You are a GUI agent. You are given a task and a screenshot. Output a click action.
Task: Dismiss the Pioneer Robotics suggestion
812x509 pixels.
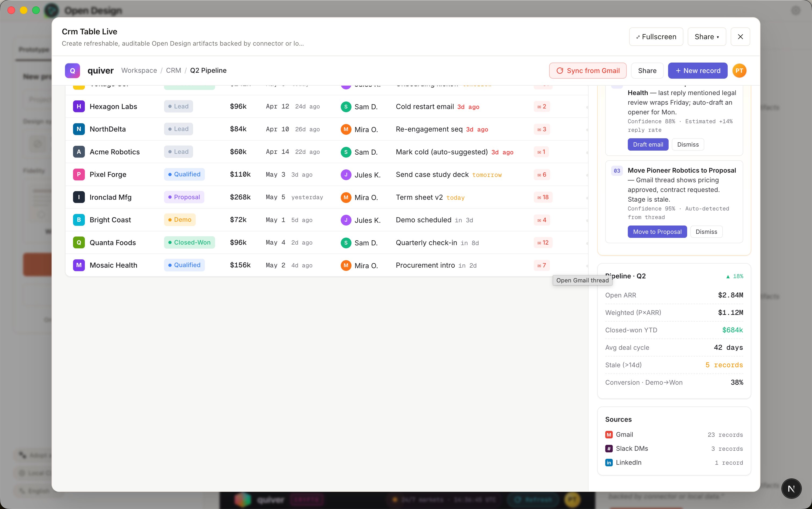point(706,232)
